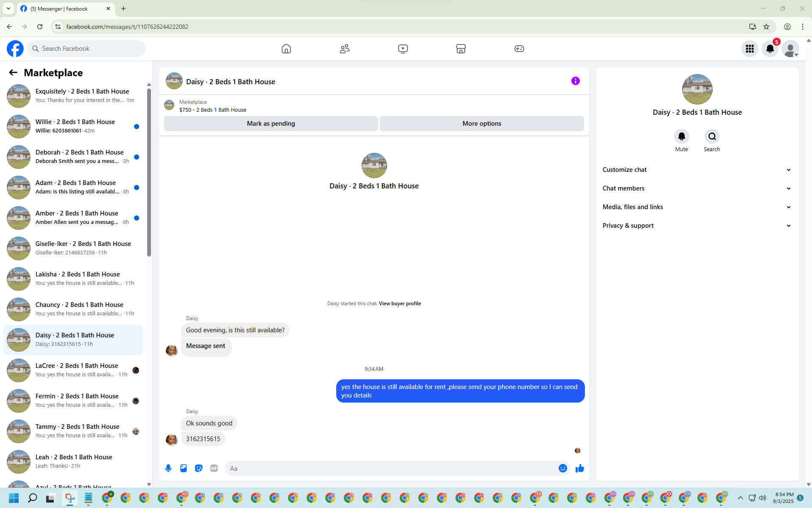Screen dimensions: 812x508
Task: Open the Facebook Home icon
Action: (286, 49)
